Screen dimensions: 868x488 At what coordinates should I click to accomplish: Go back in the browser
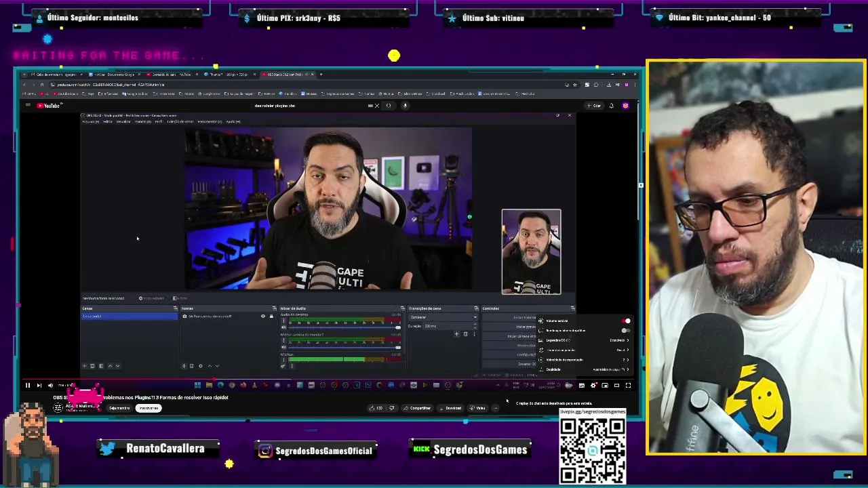[x=24, y=85]
